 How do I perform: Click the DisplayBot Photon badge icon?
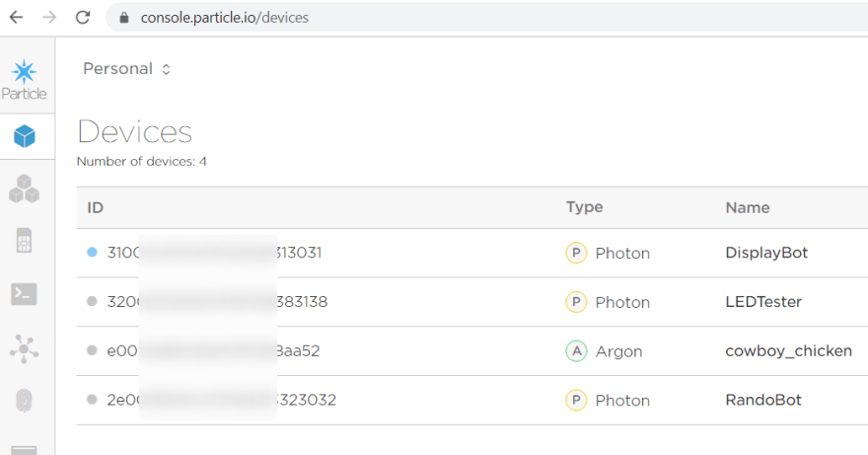(576, 253)
